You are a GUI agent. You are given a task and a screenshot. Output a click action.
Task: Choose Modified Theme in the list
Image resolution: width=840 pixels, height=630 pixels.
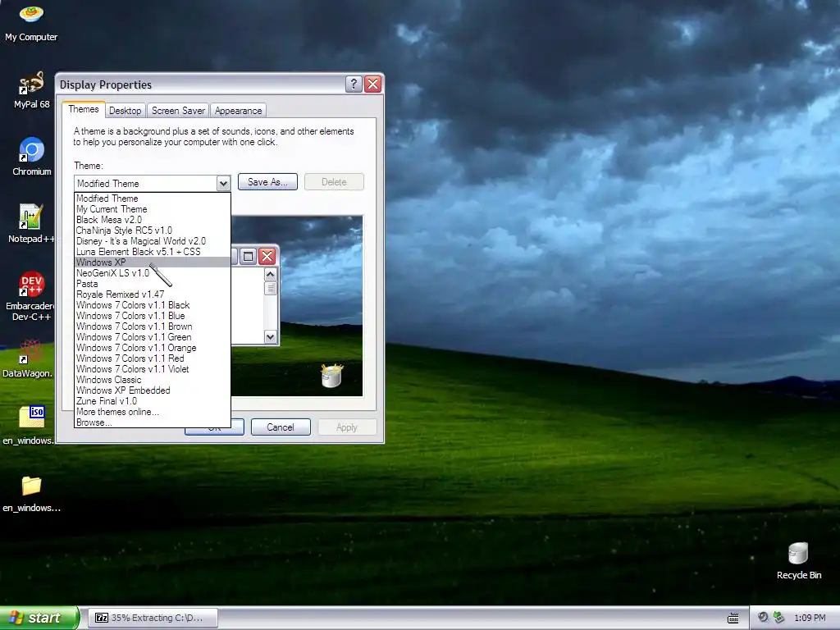(x=153, y=199)
